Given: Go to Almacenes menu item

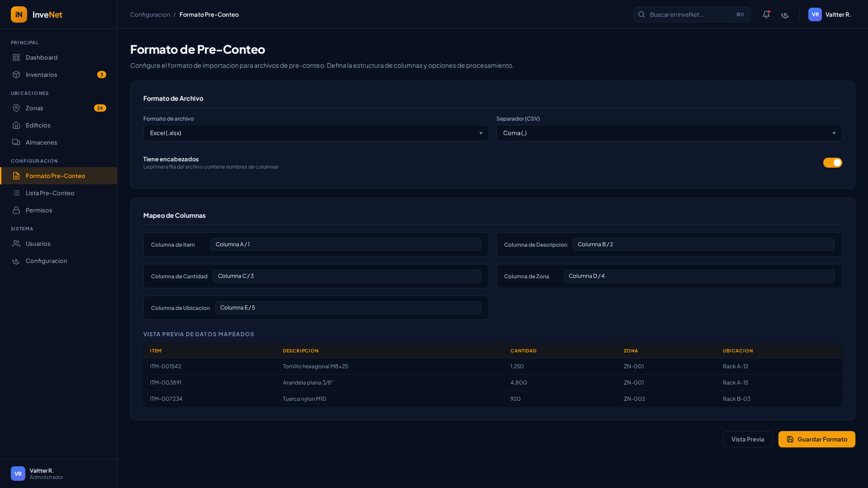Looking at the screenshot, I should (41, 142).
